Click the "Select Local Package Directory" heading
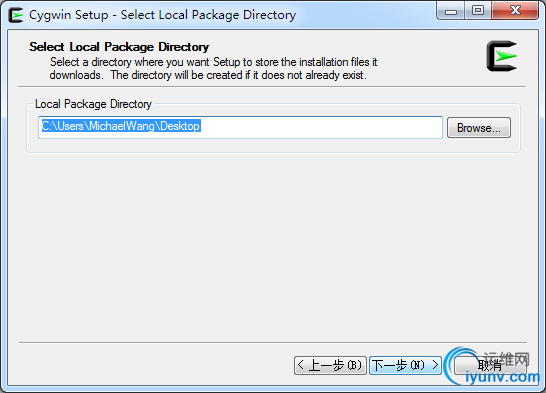 pyautogui.click(x=119, y=47)
